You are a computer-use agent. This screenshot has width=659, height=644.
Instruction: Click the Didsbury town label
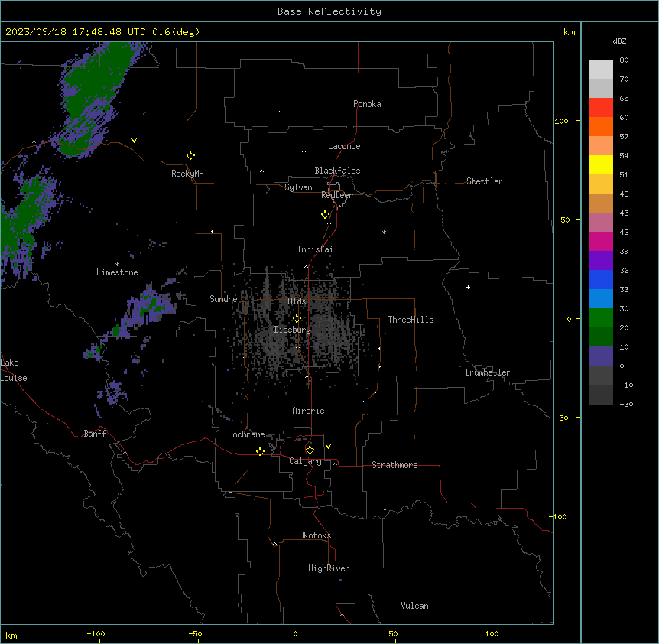293,330
